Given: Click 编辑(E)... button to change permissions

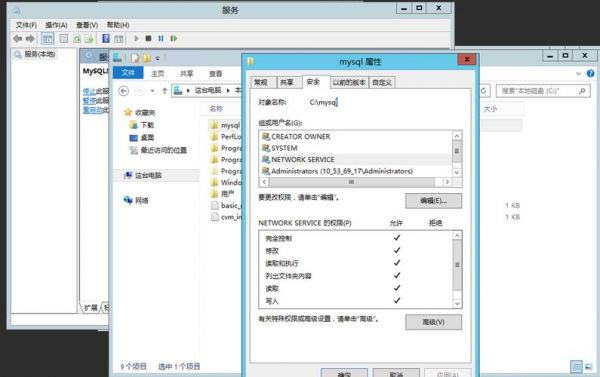Looking at the screenshot, I should coord(434,201).
